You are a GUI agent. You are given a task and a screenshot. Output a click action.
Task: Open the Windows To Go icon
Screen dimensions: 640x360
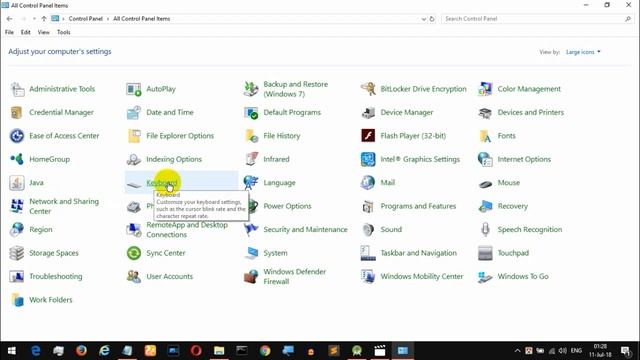[485, 276]
